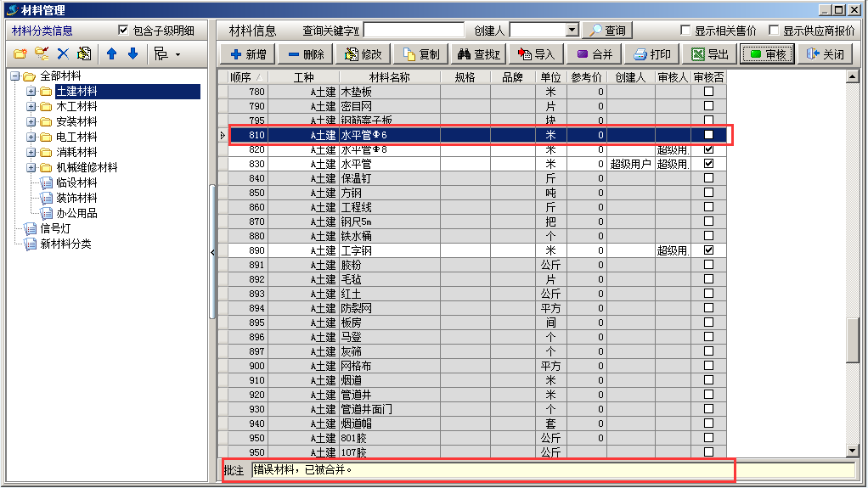Click the new category folder icon

tap(20, 54)
